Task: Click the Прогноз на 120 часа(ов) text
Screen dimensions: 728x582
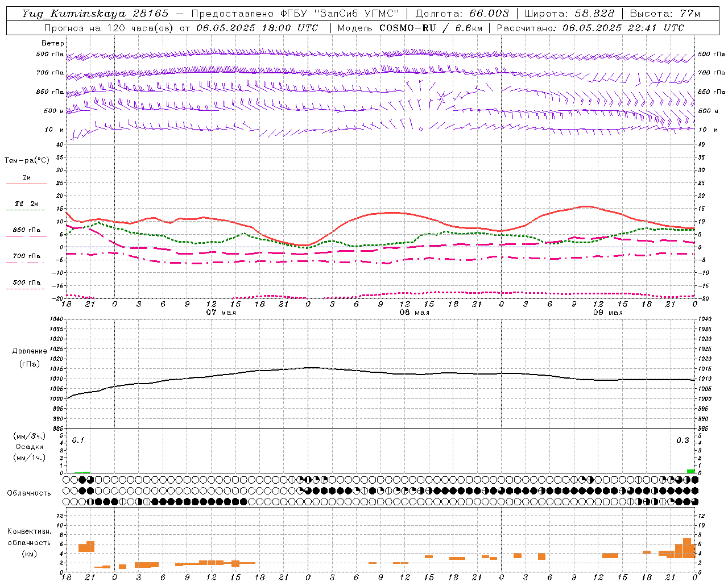Action: coord(109,28)
